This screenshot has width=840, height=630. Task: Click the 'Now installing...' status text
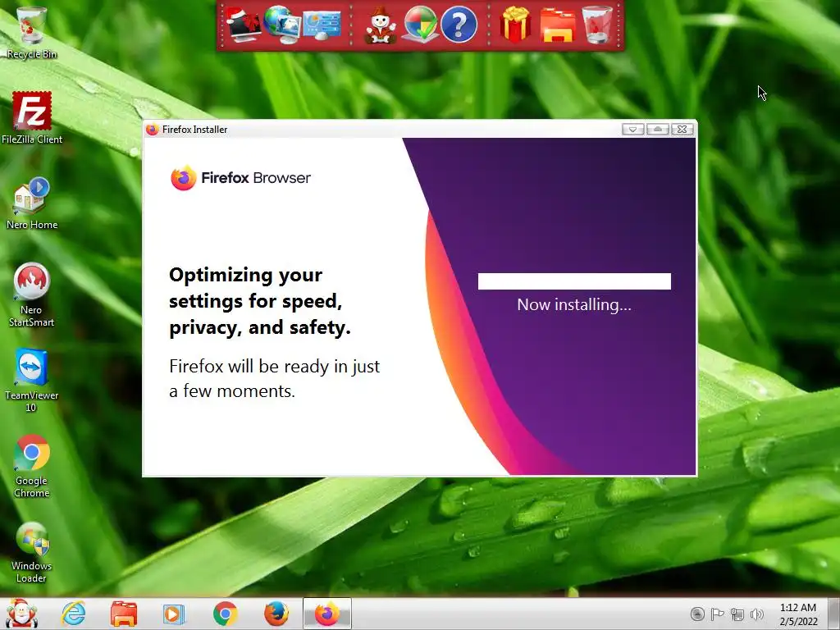coord(574,305)
